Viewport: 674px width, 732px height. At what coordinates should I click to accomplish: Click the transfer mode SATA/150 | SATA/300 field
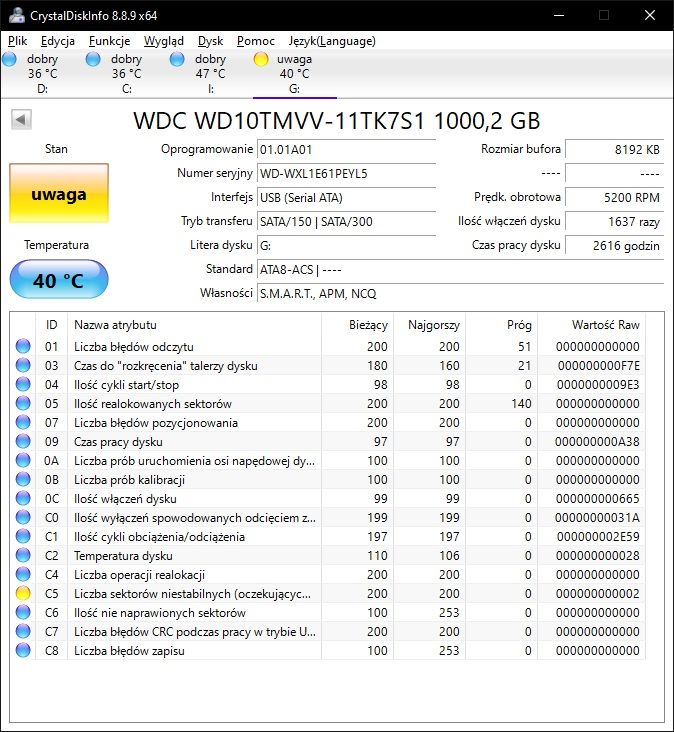(x=346, y=222)
